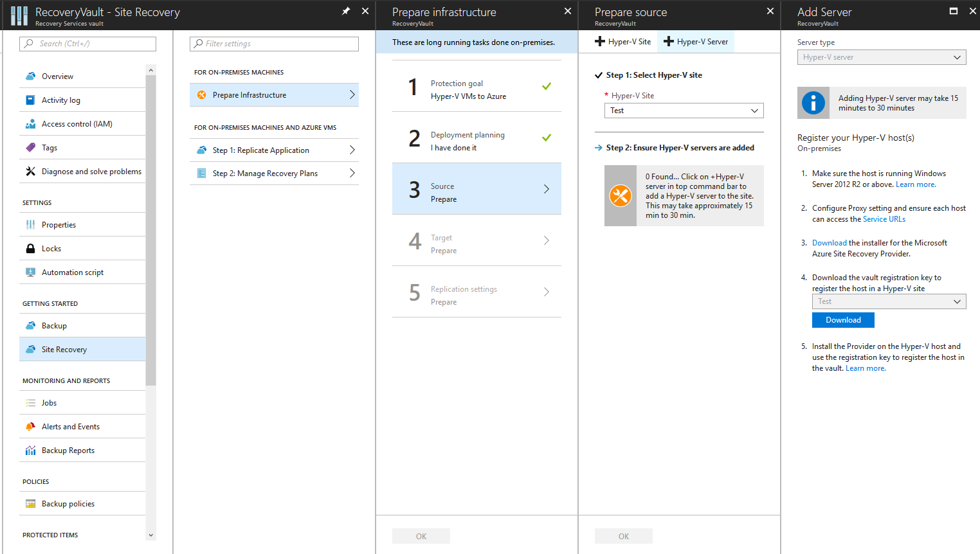Screen dimensions: 980x554
Task: Expand Step 1: Replicate Application chevron
Action: [352, 150]
